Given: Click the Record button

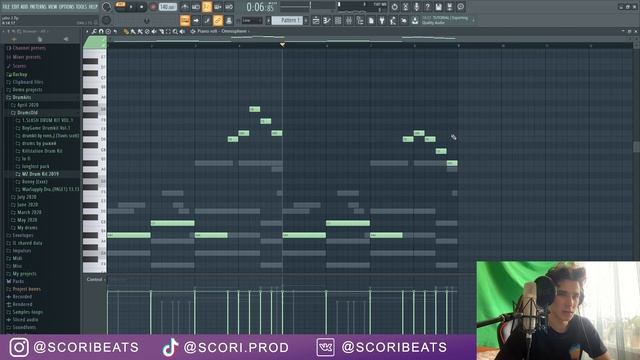Looking at the screenshot, I should click(x=153, y=7).
